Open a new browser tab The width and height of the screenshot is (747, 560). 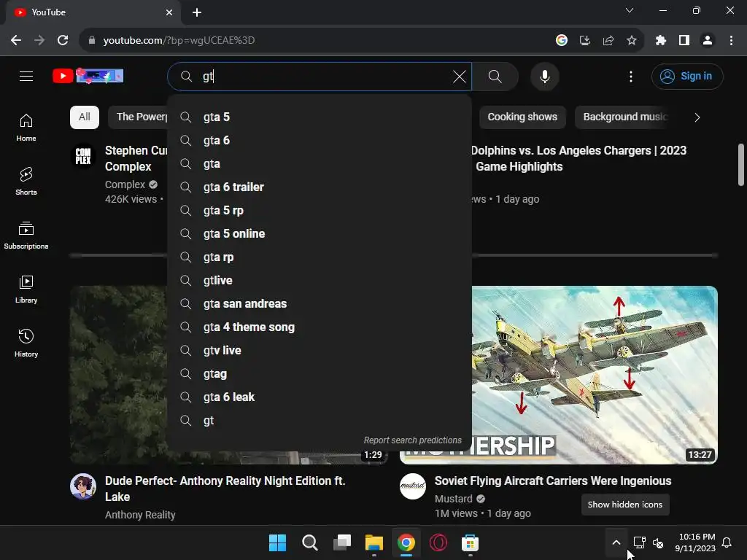click(x=197, y=12)
